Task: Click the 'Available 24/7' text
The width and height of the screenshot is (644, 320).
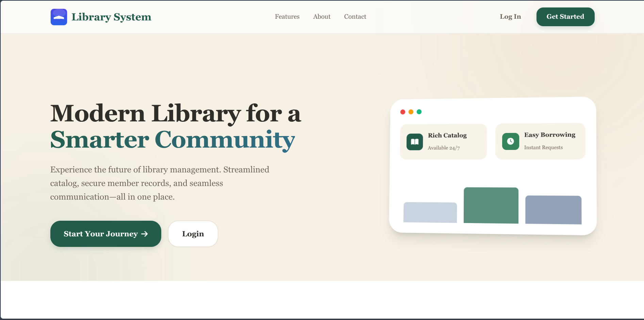Action: click(444, 148)
